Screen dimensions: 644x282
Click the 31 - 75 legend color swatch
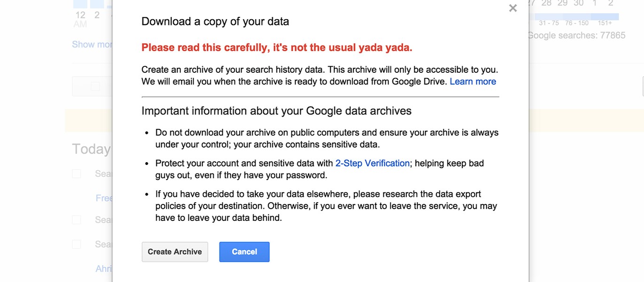[549, 17]
